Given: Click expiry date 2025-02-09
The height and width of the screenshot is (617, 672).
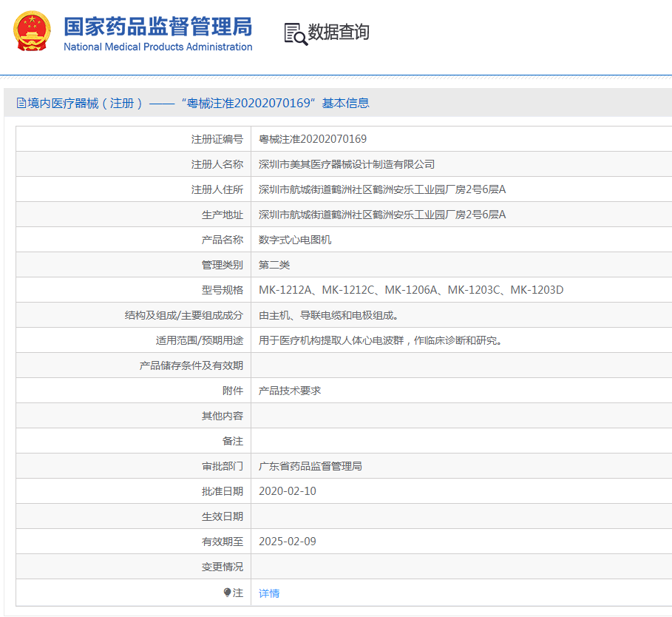Looking at the screenshot, I should click(287, 542).
